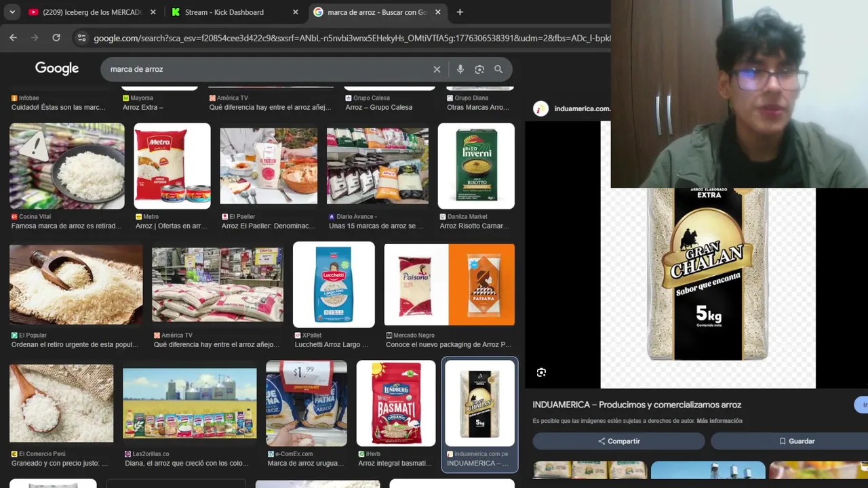The height and width of the screenshot is (488, 868).
Task: Open 'Unas 15 marcas de arroz se ...' caption
Action: point(376,226)
